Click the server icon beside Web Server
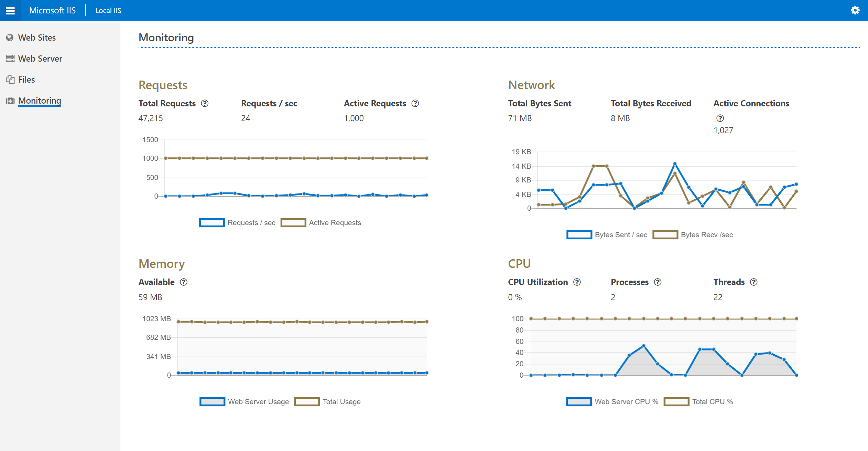This screenshot has height=451, width=868. [x=10, y=58]
